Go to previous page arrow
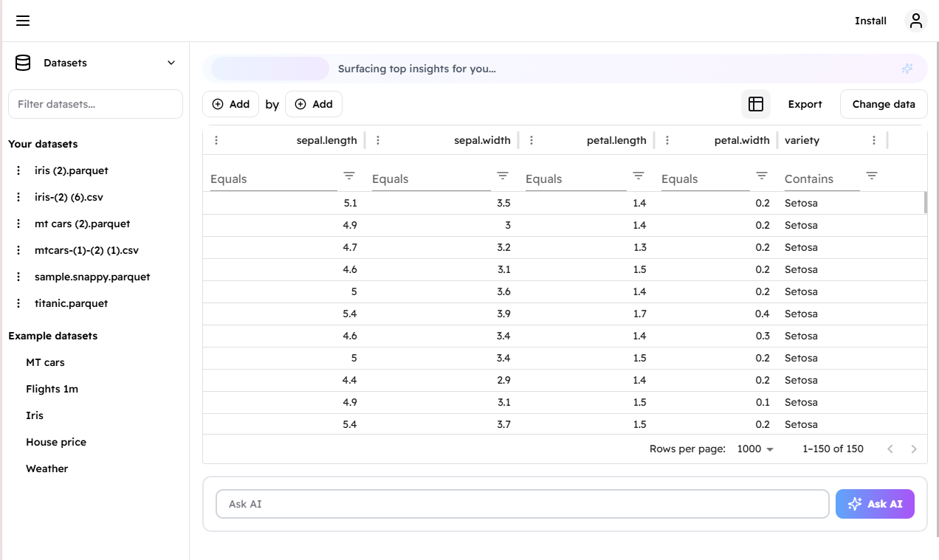Image resolution: width=939 pixels, height=560 pixels. click(890, 449)
